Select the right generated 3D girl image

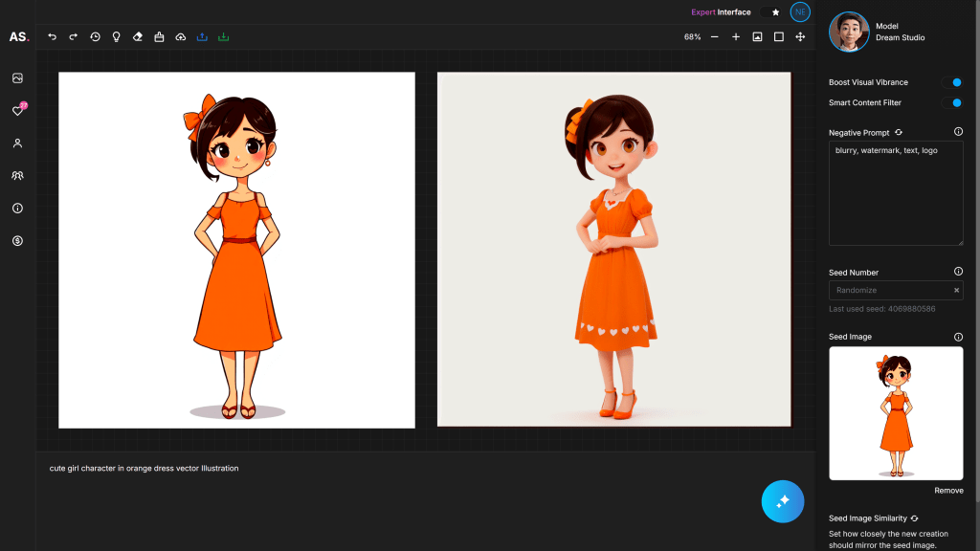[x=613, y=249]
